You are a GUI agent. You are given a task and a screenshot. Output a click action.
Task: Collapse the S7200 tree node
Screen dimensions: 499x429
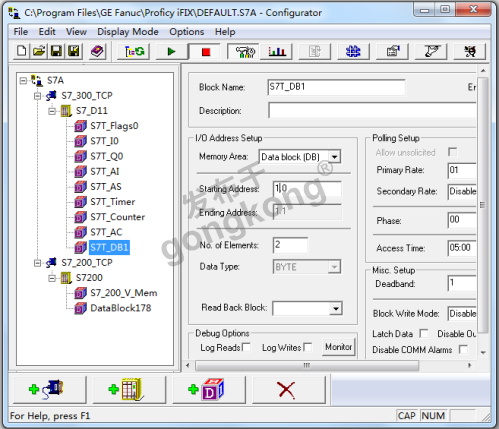(52, 278)
